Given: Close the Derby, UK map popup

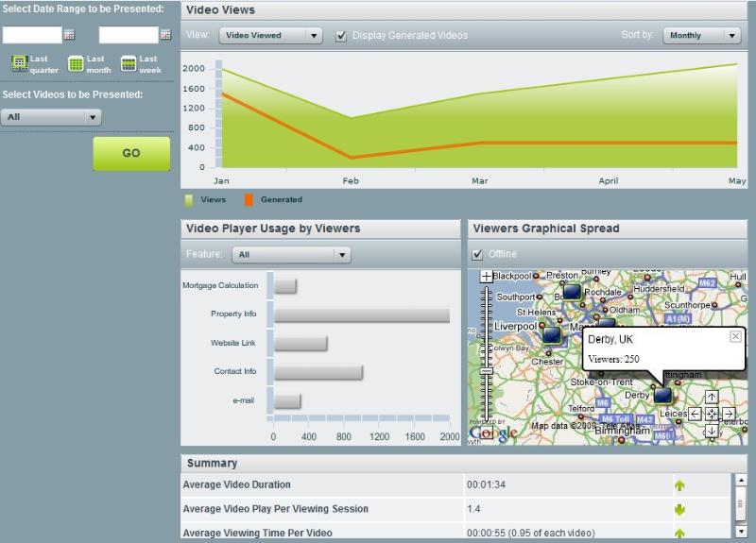Looking at the screenshot, I should 735,336.
